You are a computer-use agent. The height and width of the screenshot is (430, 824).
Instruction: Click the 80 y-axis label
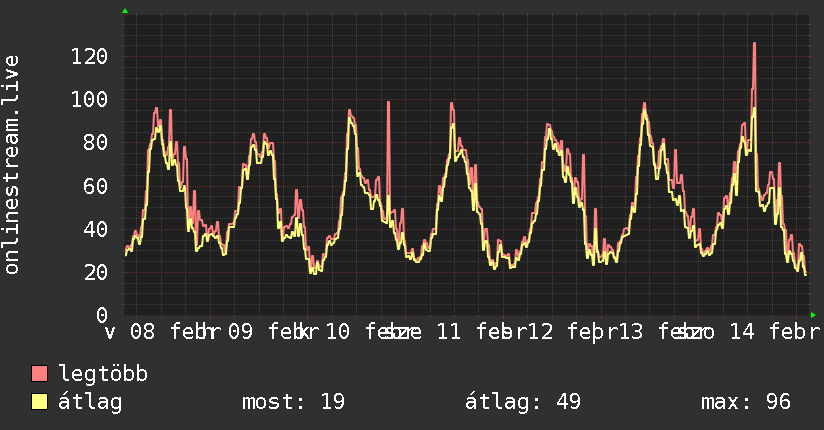[96, 142]
